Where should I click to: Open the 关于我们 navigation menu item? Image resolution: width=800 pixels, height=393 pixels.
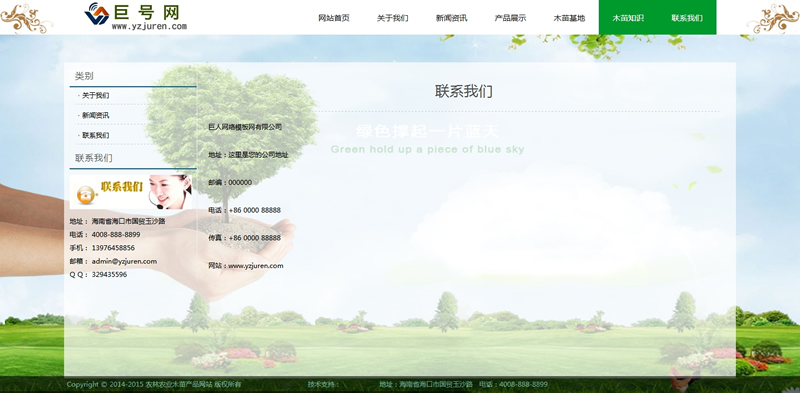[x=392, y=18]
